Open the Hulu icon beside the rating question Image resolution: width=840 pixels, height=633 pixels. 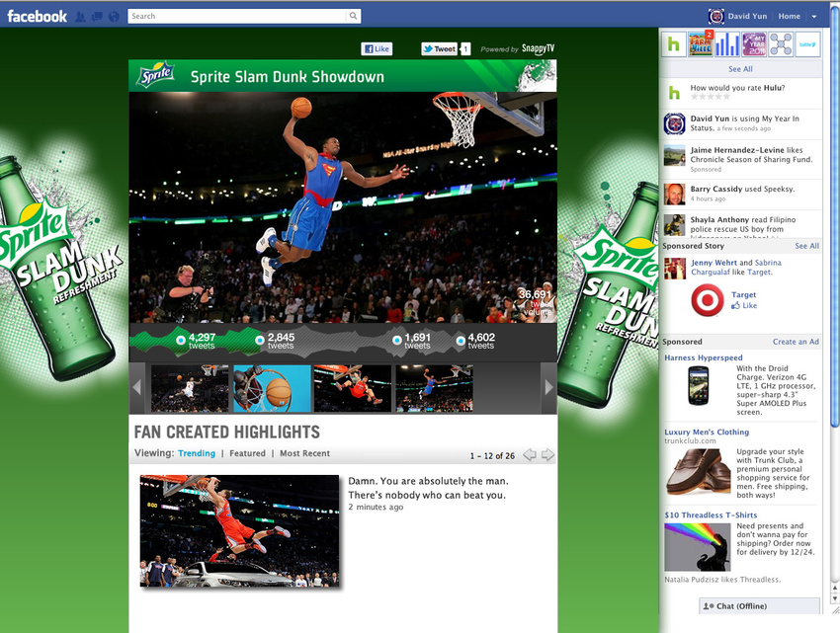(674, 93)
